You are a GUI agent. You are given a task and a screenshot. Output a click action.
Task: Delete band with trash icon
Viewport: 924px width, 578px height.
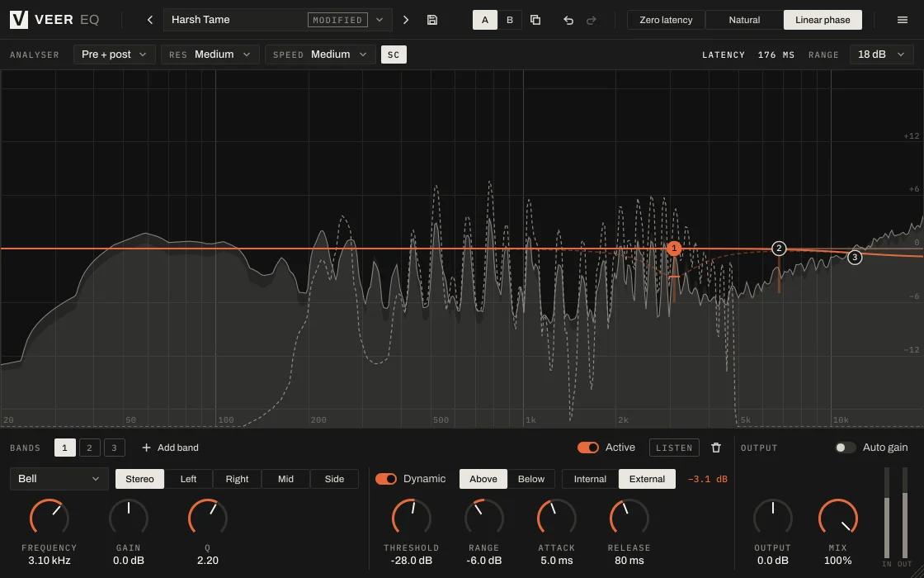coord(716,448)
